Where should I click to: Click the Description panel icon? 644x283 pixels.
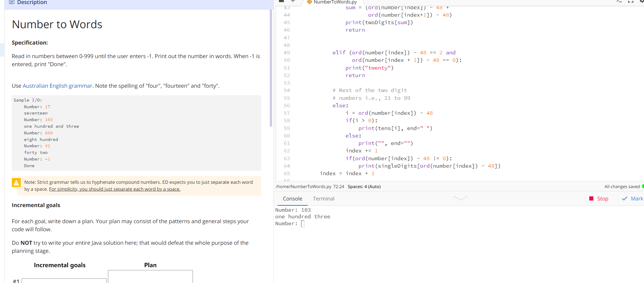pyautogui.click(x=12, y=2)
